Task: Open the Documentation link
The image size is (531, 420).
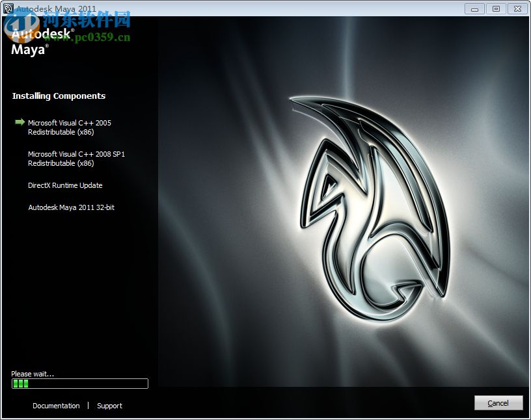Action: pyautogui.click(x=56, y=406)
